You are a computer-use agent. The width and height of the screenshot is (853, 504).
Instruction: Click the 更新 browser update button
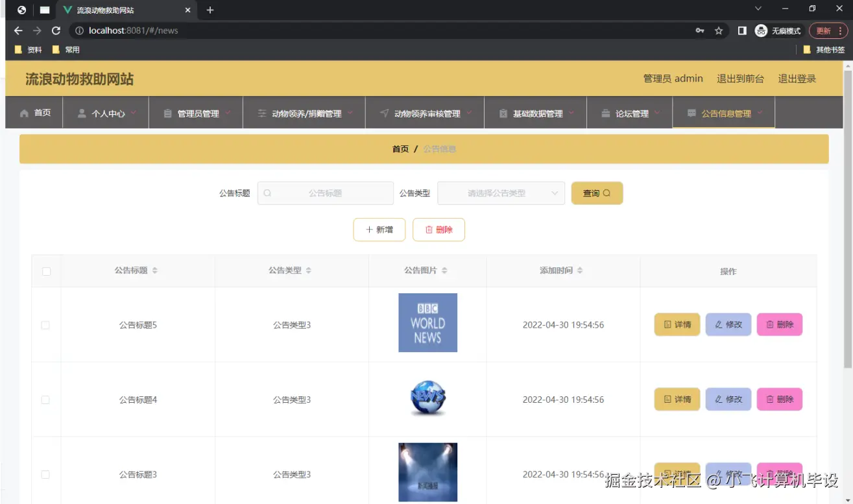point(828,30)
